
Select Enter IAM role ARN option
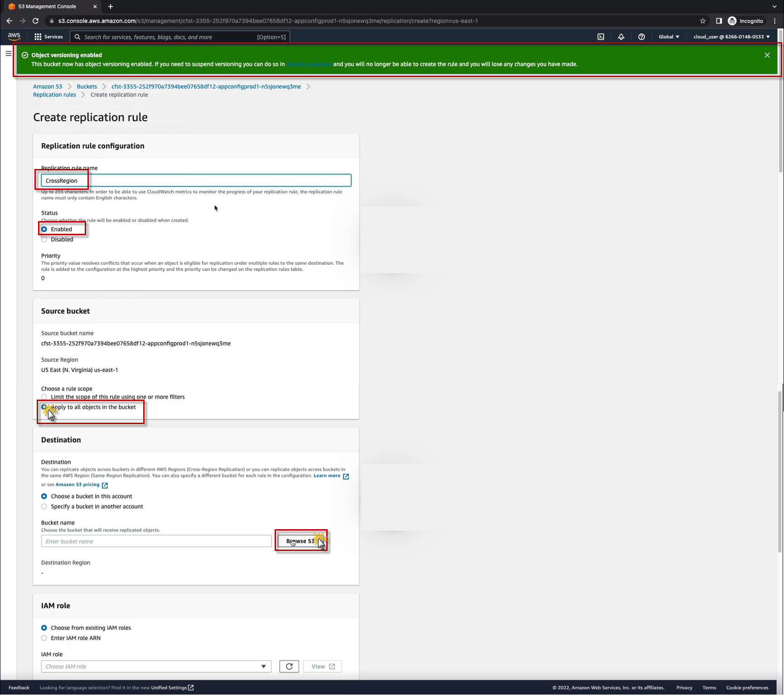[x=44, y=638]
